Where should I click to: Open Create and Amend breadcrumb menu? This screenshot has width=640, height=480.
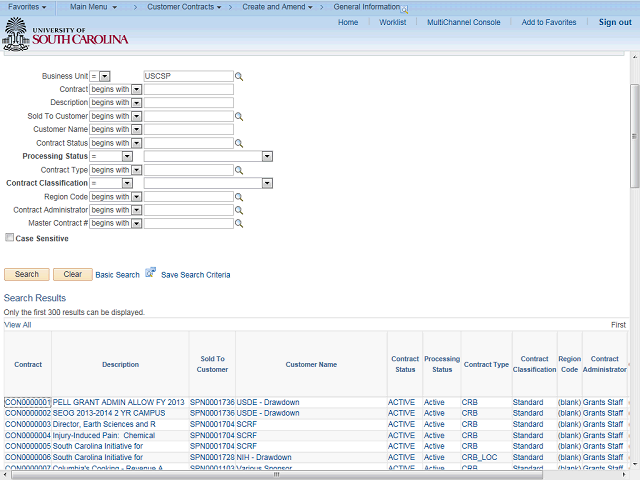[x=278, y=7]
